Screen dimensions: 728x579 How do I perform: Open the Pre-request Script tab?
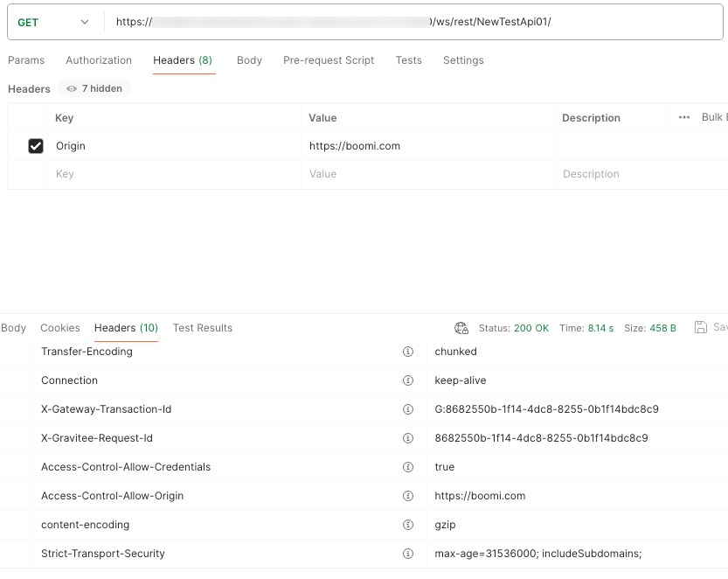329,60
